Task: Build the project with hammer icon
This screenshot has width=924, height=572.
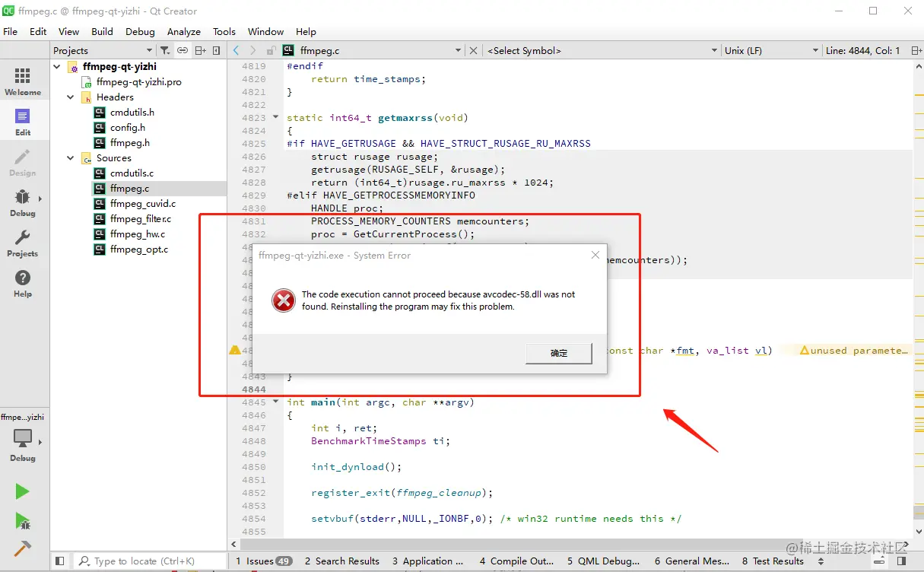Action: tap(22, 548)
